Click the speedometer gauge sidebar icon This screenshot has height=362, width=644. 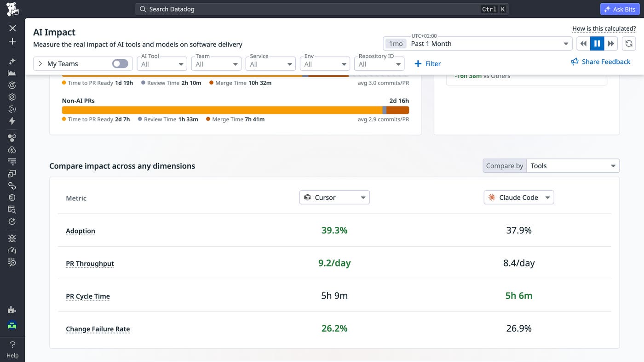(x=12, y=250)
